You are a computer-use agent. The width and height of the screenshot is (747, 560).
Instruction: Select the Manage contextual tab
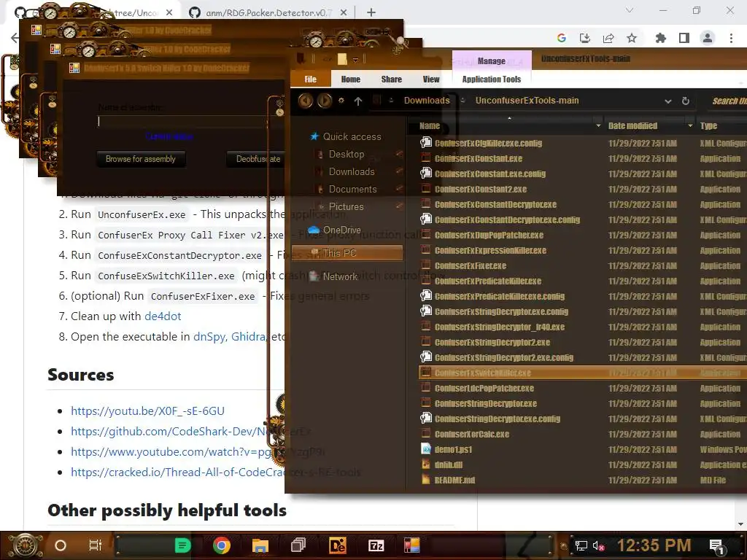point(492,61)
